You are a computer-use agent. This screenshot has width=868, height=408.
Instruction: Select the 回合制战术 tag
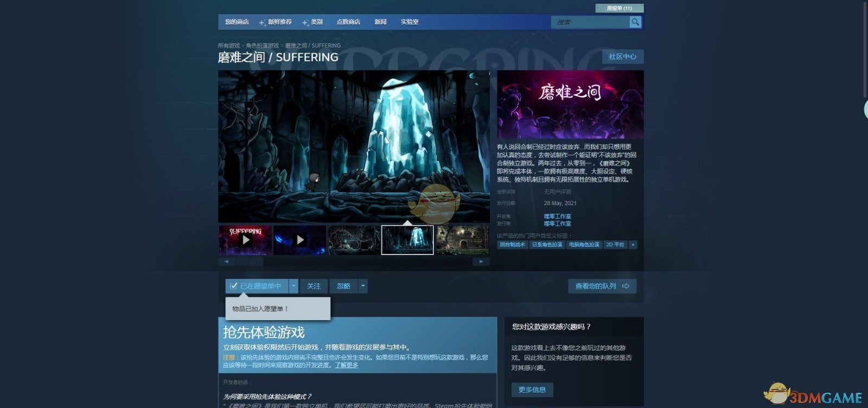click(513, 245)
